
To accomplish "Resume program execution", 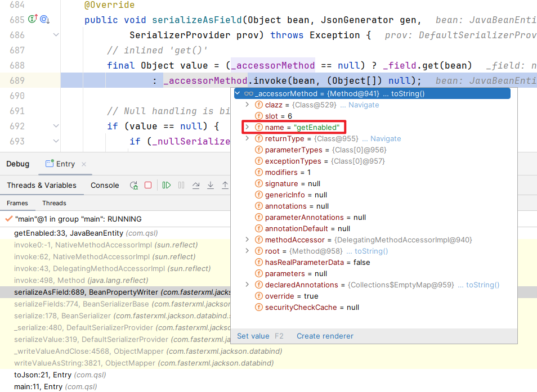I will 167,185.
